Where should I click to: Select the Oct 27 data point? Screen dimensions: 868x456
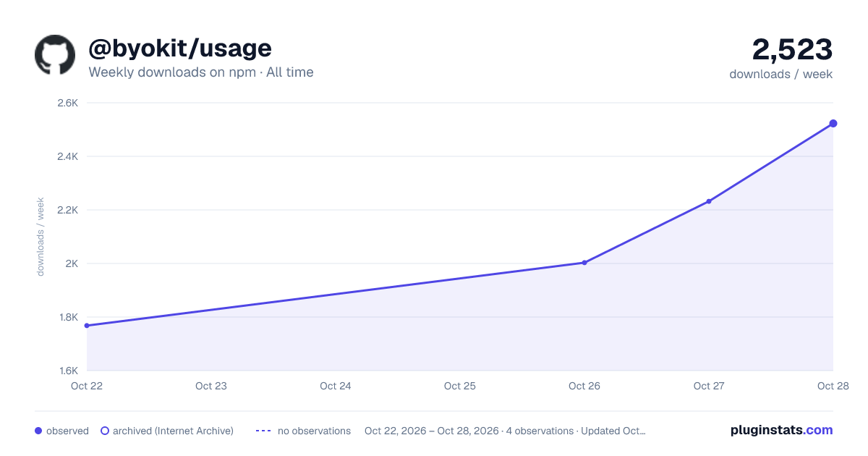click(x=709, y=201)
